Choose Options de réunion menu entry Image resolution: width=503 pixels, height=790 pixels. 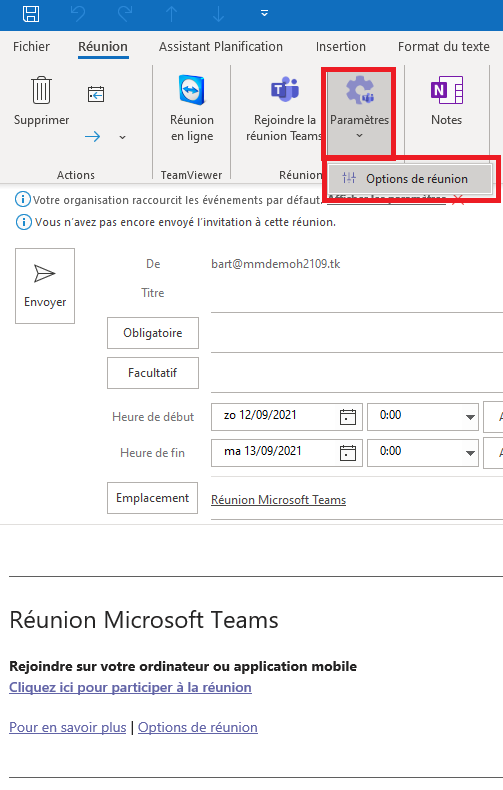pos(410,178)
